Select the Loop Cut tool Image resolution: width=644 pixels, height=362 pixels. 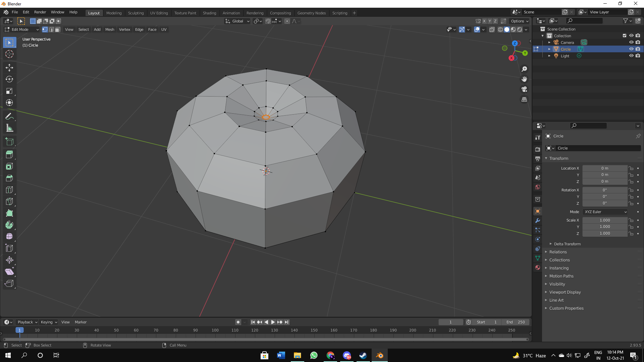(x=9, y=190)
